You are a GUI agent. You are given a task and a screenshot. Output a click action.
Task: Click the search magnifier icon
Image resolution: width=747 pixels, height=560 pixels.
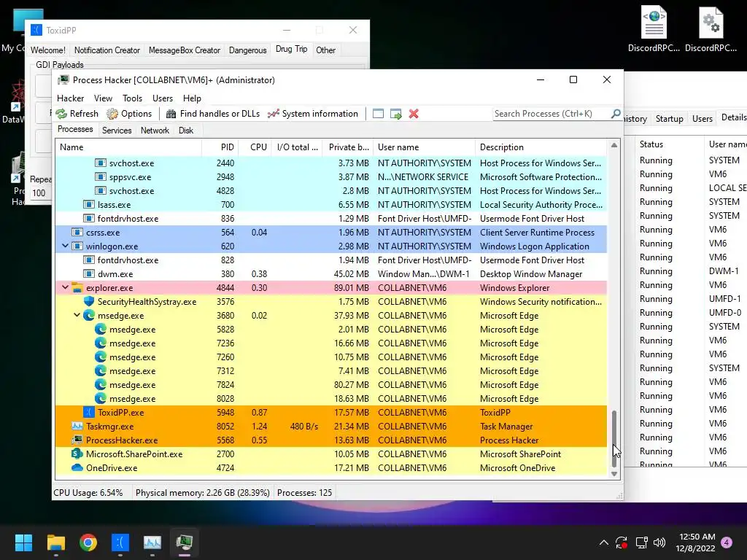pos(616,113)
